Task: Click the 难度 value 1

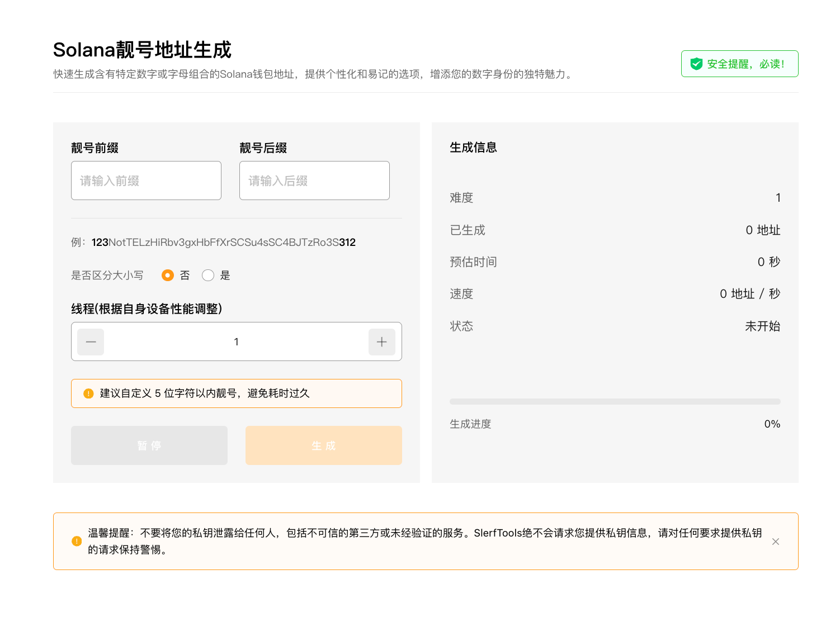Action: click(778, 198)
